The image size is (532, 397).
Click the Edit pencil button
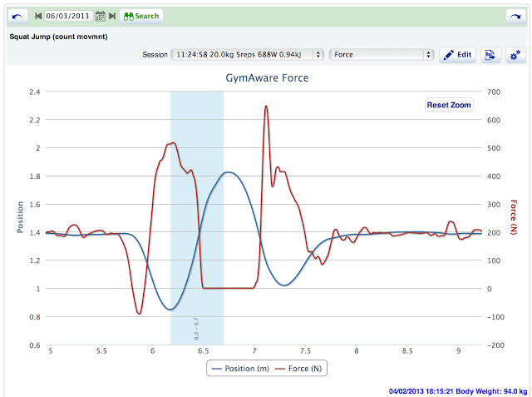coord(457,55)
